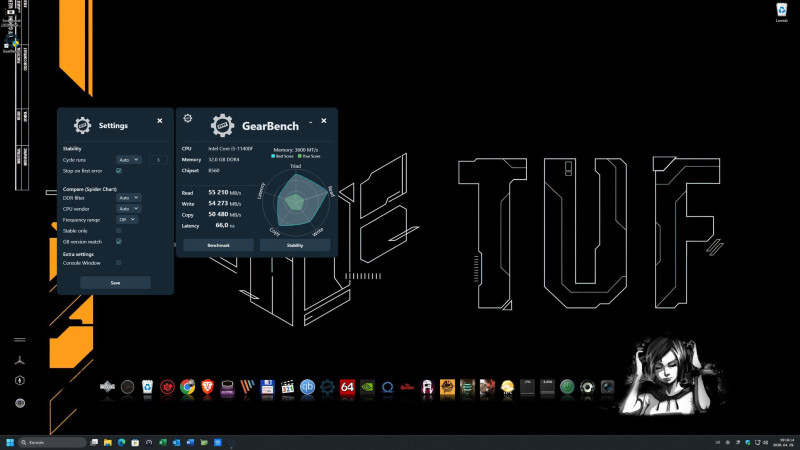Launch qBittorrent from the dock
800x450 pixels.
[307, 387]
